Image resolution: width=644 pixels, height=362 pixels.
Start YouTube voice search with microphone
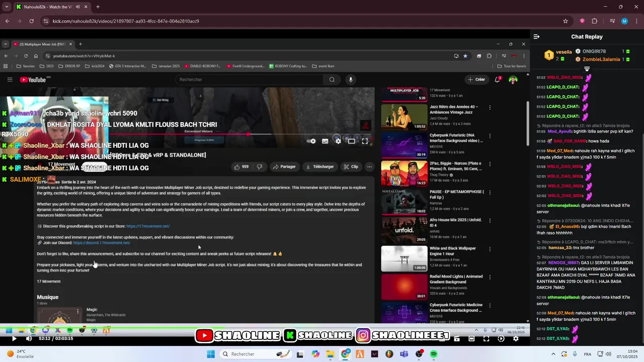tap(351, 79)
